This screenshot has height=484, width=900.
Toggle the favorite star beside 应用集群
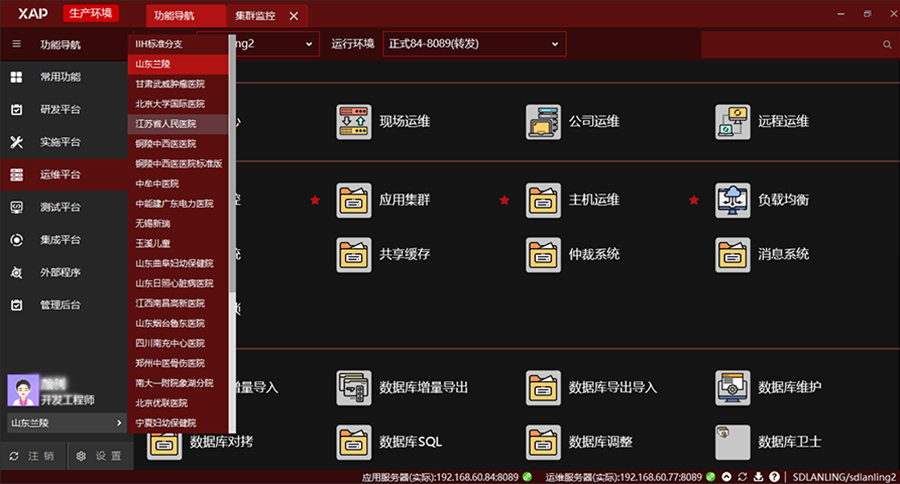click(315, 200)
